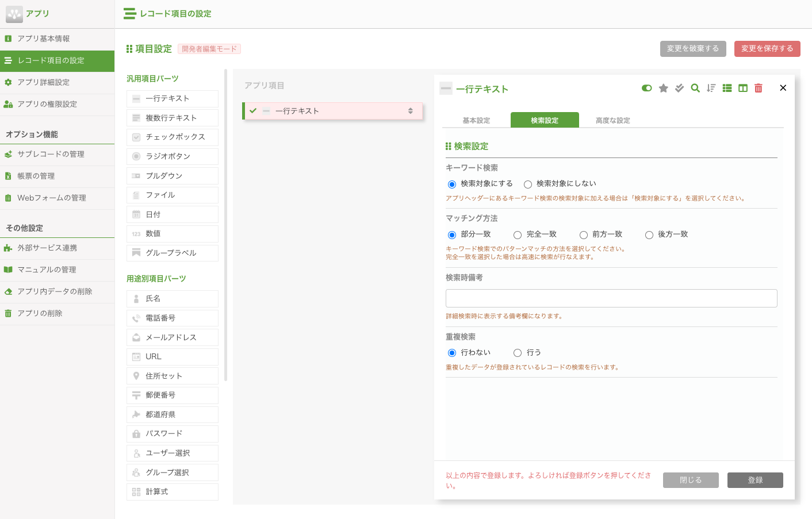Click the sort descending icon
Screen dimensions: 812x519
click(x=711, y=88)
